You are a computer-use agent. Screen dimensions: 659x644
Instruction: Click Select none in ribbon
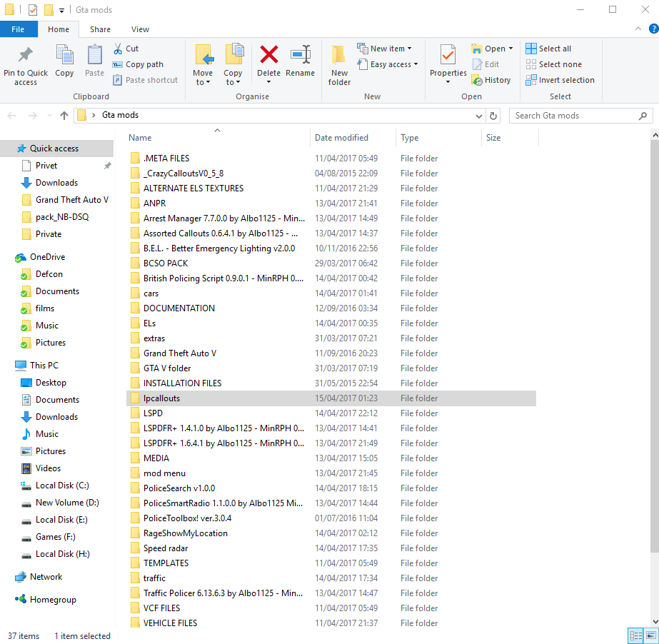coord(553,64)
